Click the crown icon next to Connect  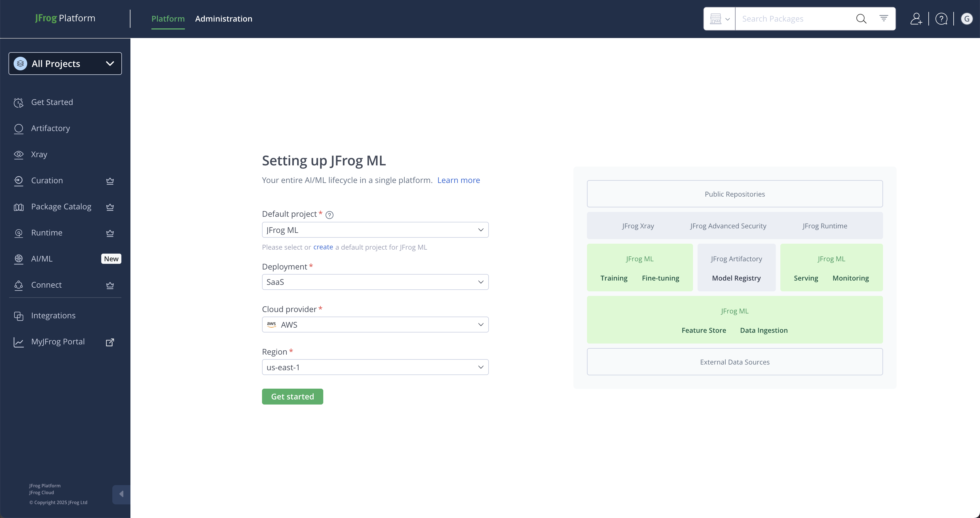(110, 285)
